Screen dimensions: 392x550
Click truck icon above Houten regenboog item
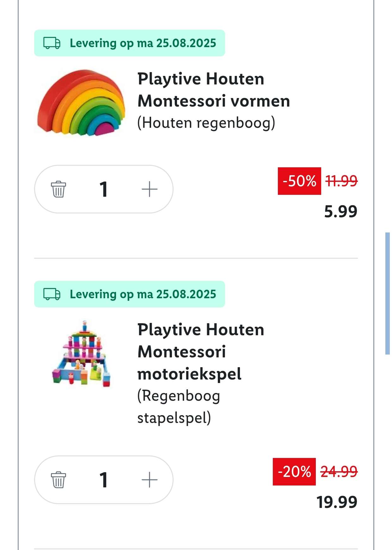pyautogui.click(x=52, y=43)
